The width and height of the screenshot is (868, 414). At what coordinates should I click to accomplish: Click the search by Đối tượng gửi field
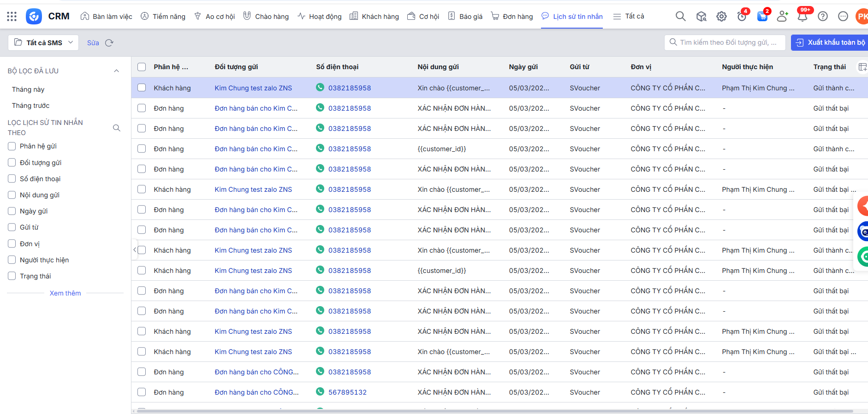tap(727, 42)
